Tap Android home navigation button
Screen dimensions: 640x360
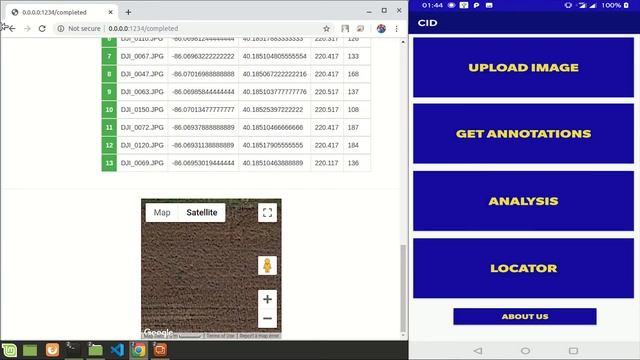pos(525,351)
